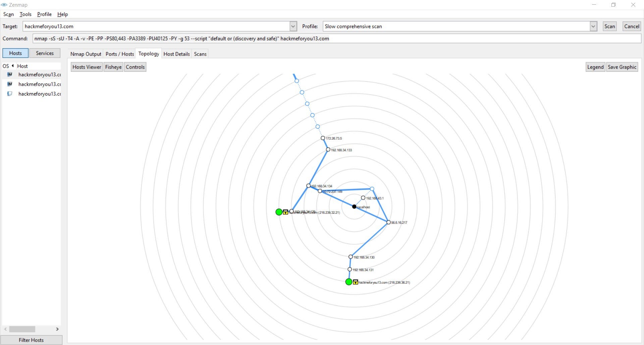Click the Filter Hosts button
Viewport: 644px width, 345px height.
(31, 340)
